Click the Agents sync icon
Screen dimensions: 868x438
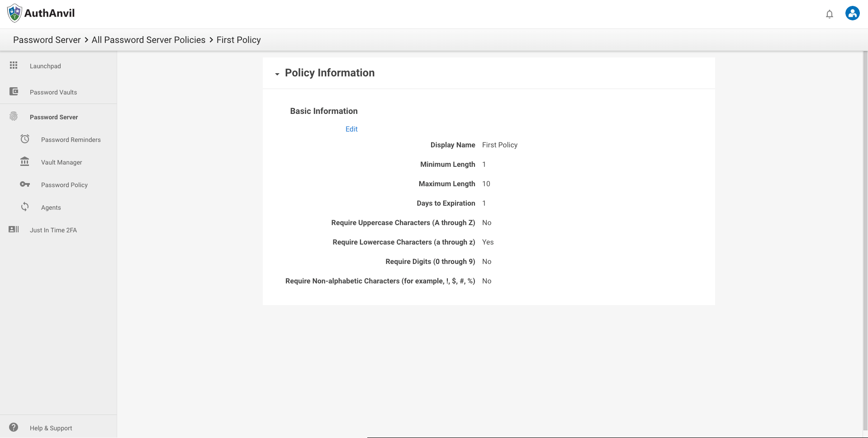click(25, 207)
